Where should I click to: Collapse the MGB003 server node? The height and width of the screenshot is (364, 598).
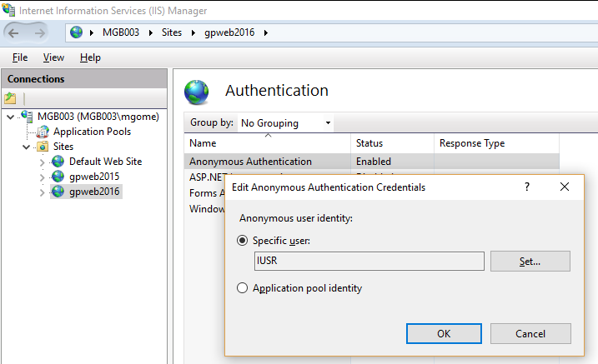11,117
